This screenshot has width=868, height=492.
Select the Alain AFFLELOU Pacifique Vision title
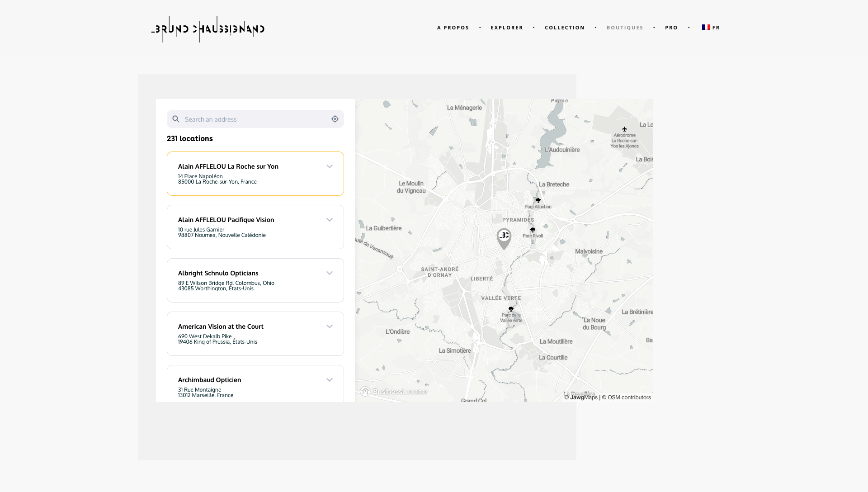pos(226,220)
